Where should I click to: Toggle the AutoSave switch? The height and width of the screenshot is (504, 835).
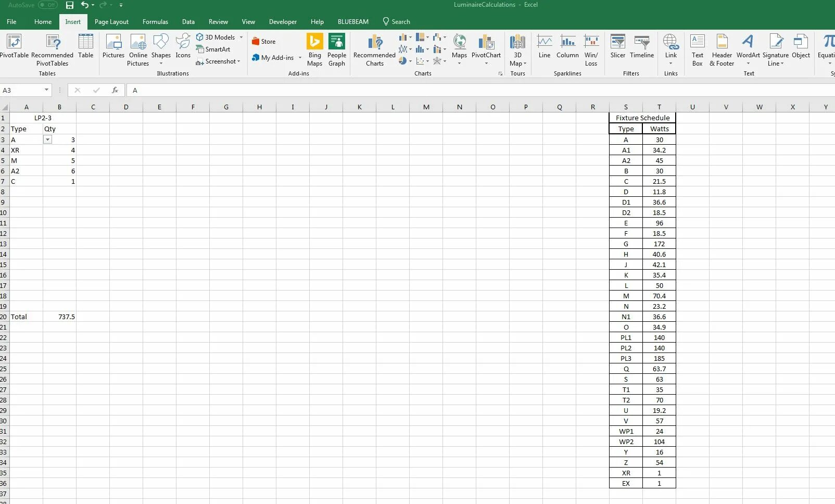tap(48, 5)
